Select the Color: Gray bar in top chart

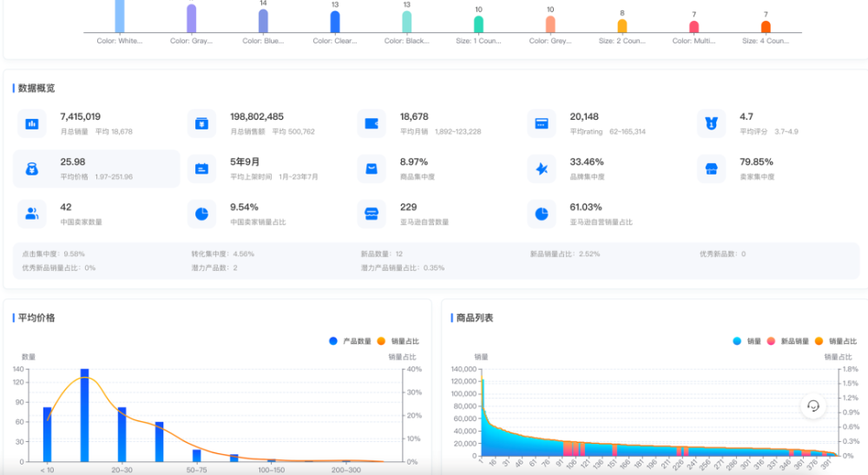pos(191,18)
